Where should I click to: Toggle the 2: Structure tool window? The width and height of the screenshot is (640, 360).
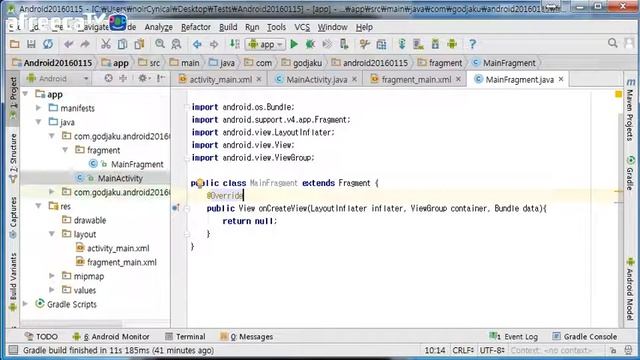click(x=13, y=158)
